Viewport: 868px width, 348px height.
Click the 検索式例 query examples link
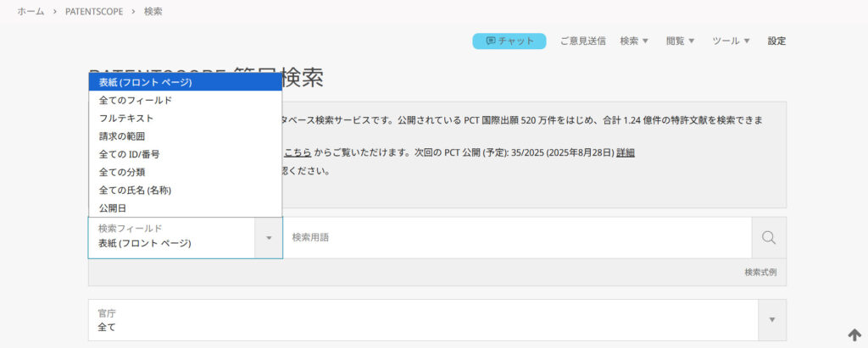point(759,272)
